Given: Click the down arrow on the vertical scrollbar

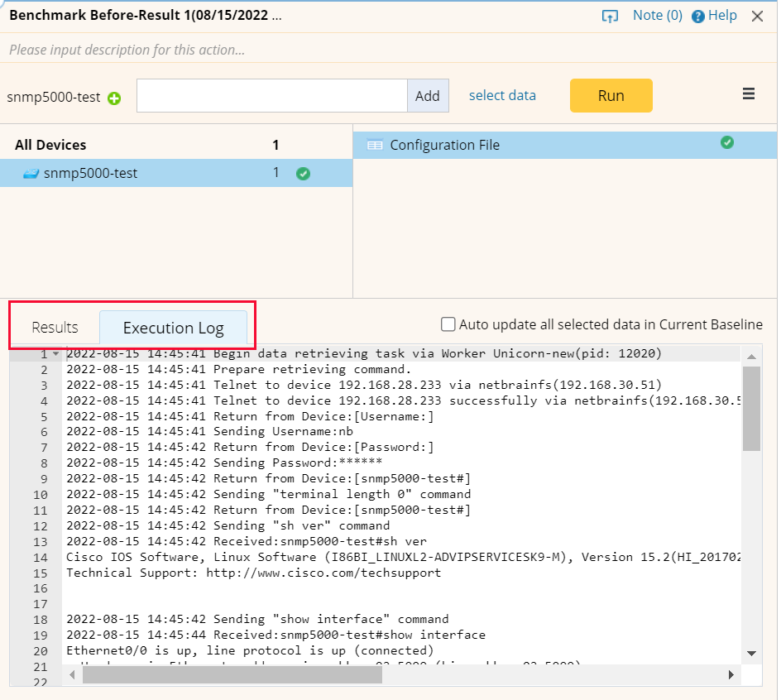Looking at the screenshot, I should [751, 653].
